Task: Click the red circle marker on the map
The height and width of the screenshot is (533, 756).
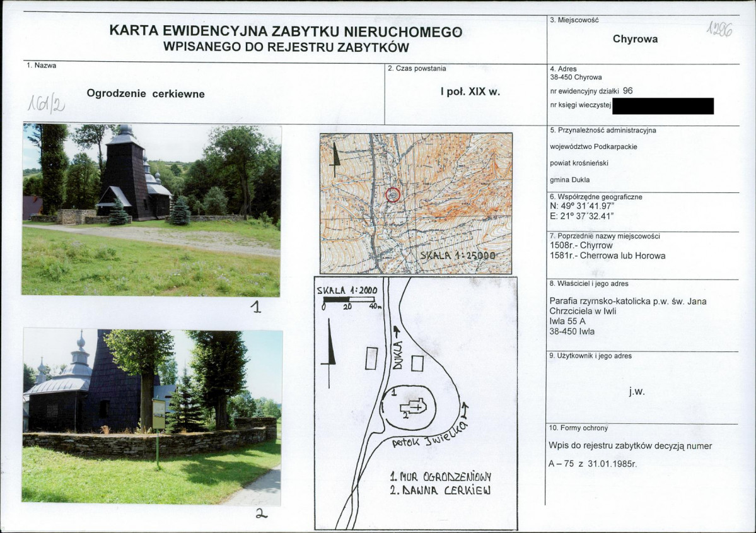Action: [x=393, y=195]
